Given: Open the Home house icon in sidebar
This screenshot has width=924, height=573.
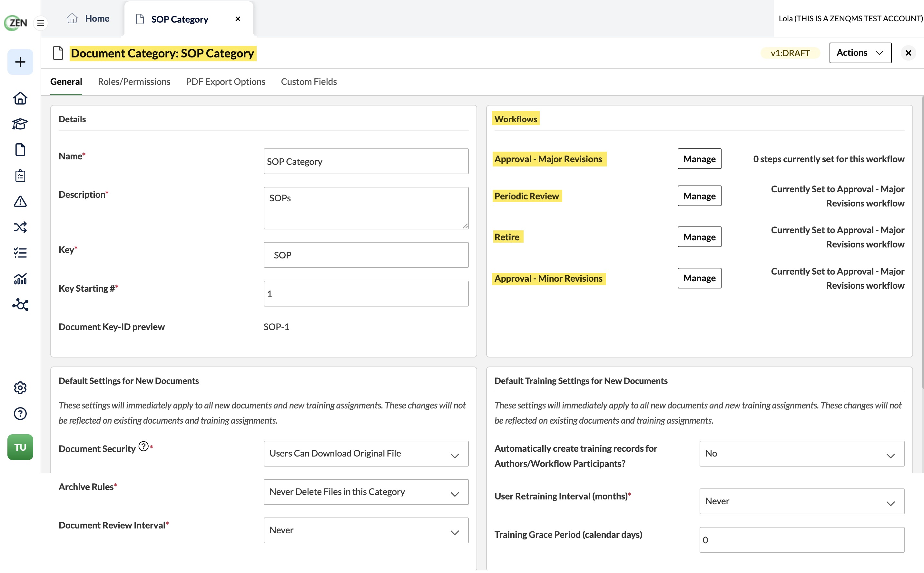Looking at the screenshot, I should 20,98.
